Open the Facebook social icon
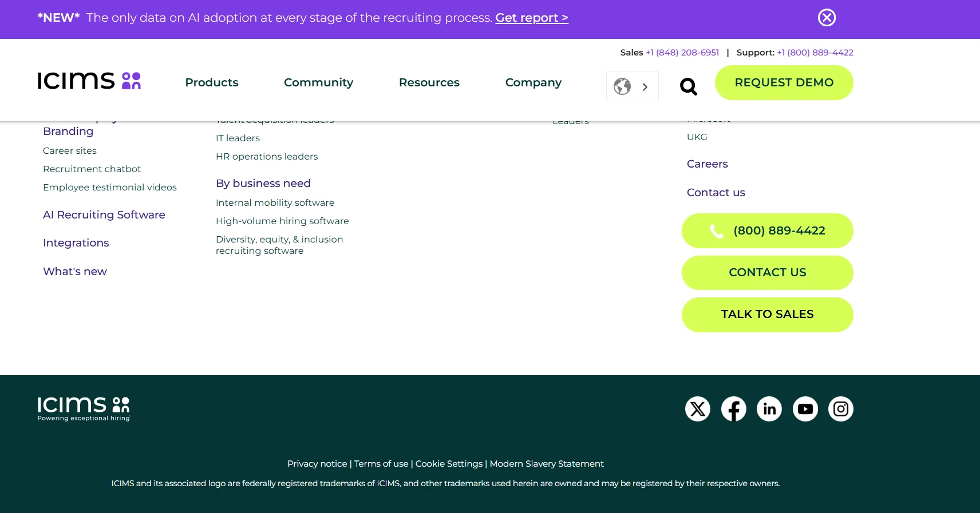Image resolution: width=980 pixels, height=513 pixels. point(734,409)
